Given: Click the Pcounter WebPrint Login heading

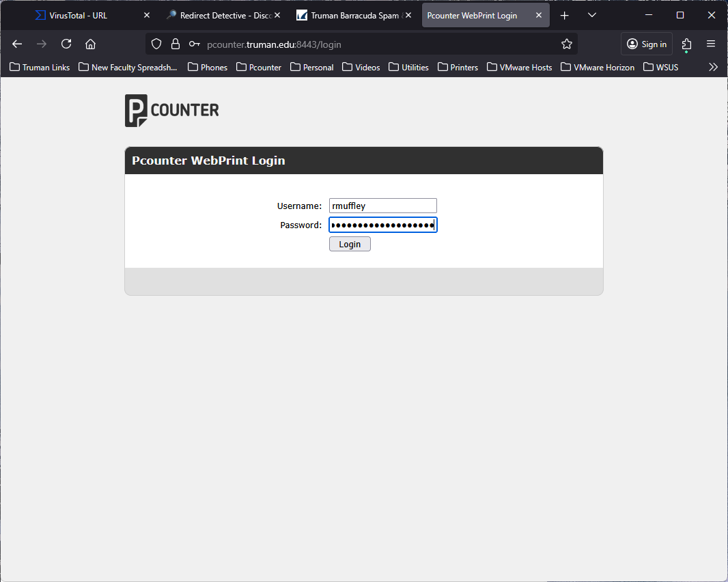Looking at the screenshot, I should (208, 161).
